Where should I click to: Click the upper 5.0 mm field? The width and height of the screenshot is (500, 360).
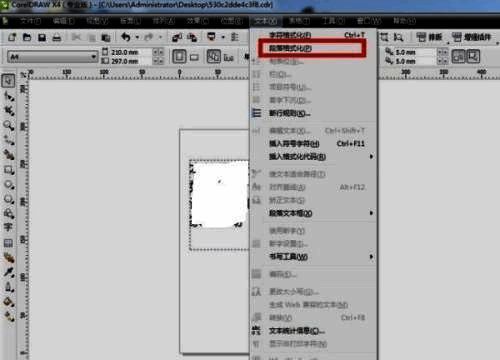415,52
